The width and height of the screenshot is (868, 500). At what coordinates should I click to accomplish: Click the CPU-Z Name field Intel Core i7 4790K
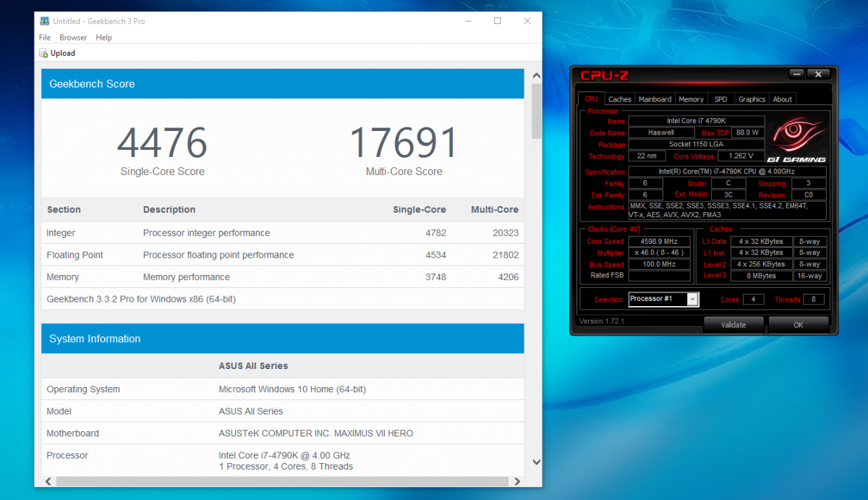(696, 121)
